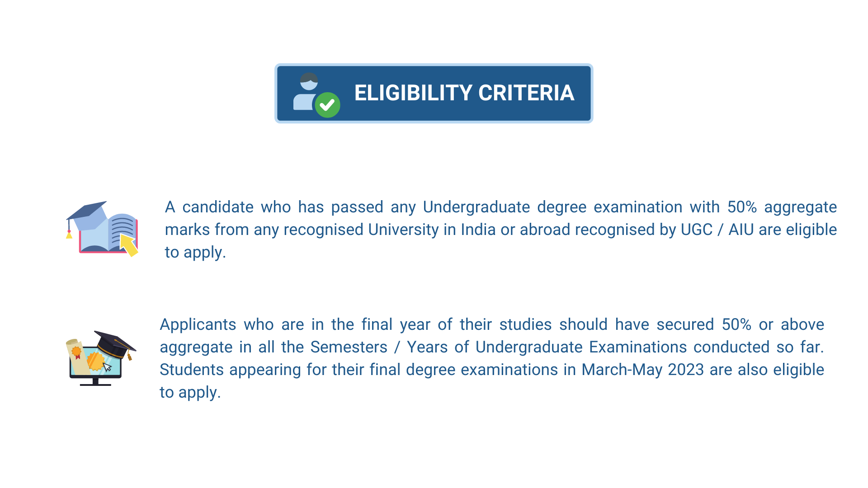
Task: Click the final year applicants paragraph
Action: tap(491, 358)
